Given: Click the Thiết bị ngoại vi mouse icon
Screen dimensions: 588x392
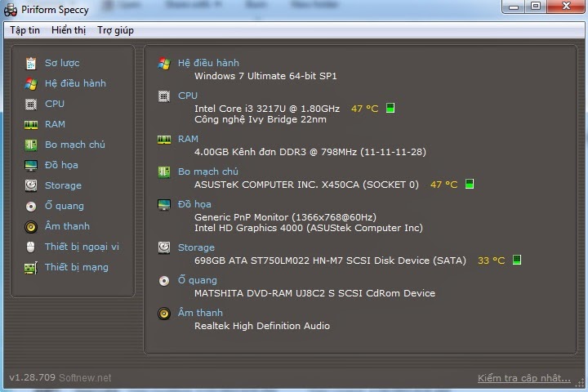Looking at the screenshot, I should [31, 247].
